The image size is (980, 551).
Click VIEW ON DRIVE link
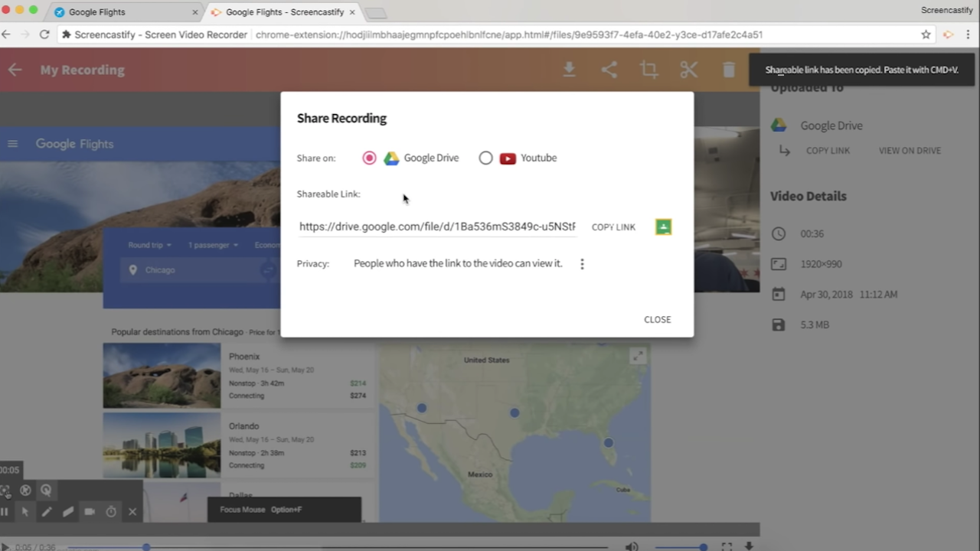910,151
